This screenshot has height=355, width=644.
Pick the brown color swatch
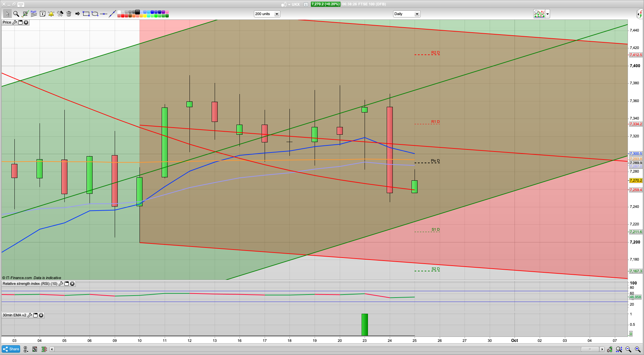point(130,16)
